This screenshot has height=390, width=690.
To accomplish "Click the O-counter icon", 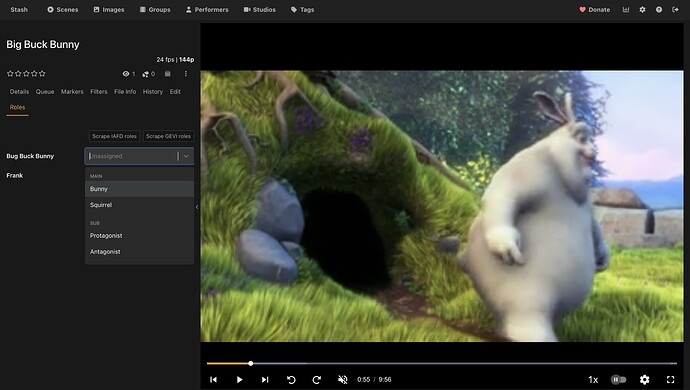I will (x=146, y=74).
